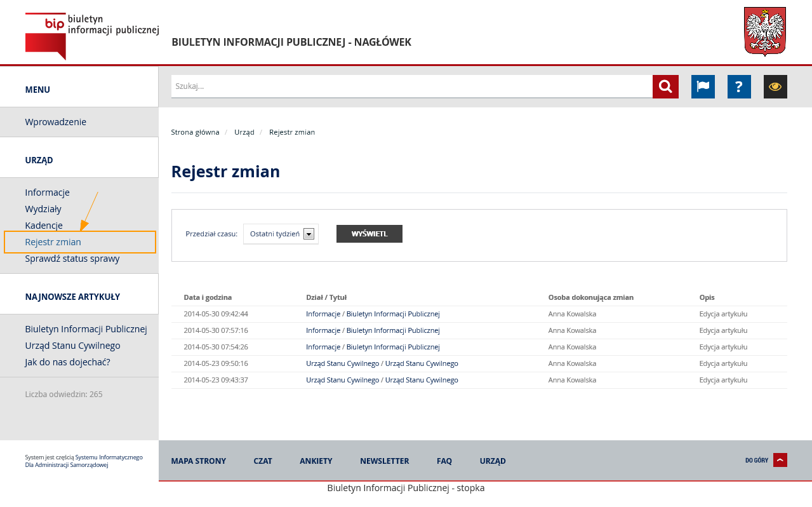Open Jak do nas dojechać? article

point(67,362)
